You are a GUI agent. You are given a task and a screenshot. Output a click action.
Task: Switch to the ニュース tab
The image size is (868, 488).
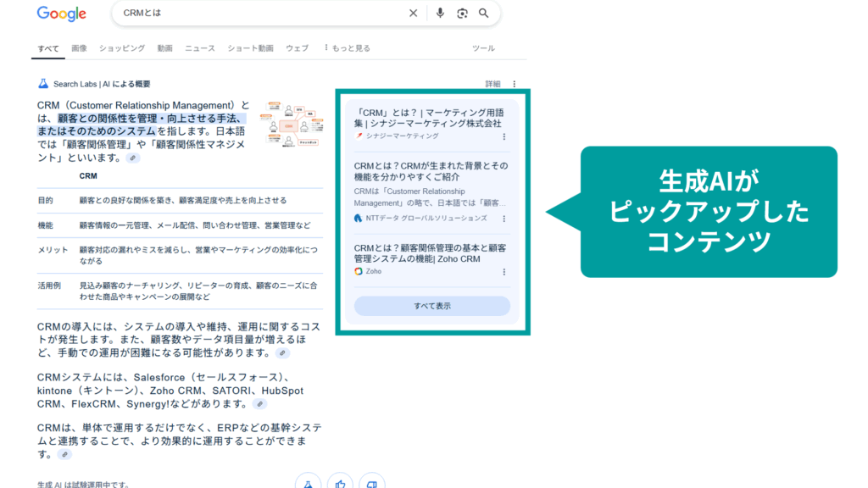pos(200,48)
